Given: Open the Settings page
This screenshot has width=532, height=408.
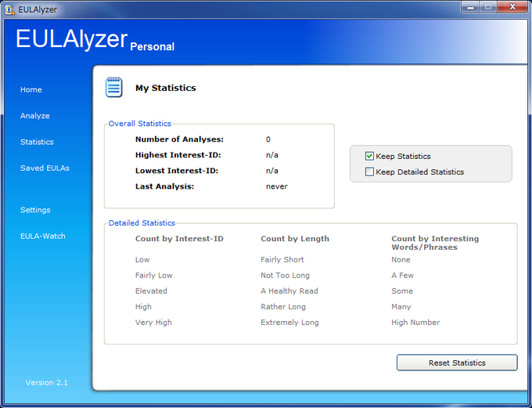Looking at the screenshot, I should click(x=35, y=210).
